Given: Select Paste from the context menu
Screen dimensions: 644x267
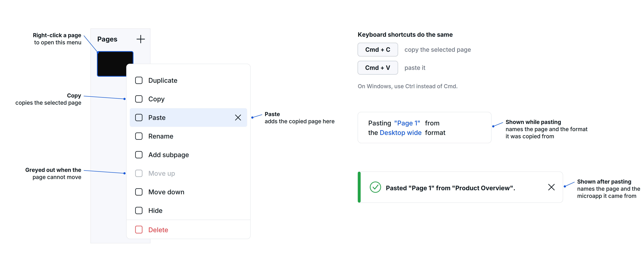Looking at the screenshot, I should pos(188,117).
